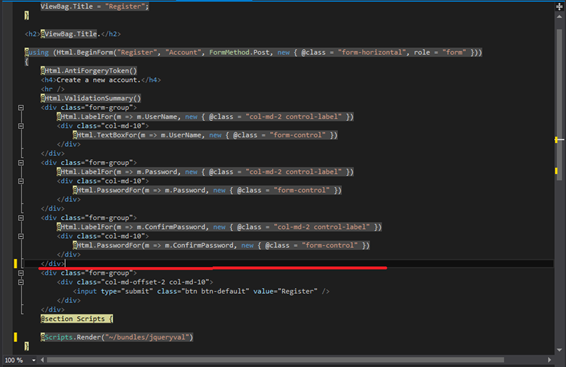Open the 100 % zoom level dropdown
Image resolution: width=566 pixels, height=367 pixels.
(x=34, y=360)
